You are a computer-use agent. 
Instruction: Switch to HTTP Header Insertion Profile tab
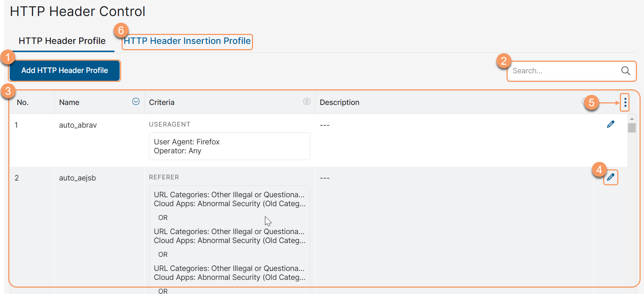(x=187, y=41)
